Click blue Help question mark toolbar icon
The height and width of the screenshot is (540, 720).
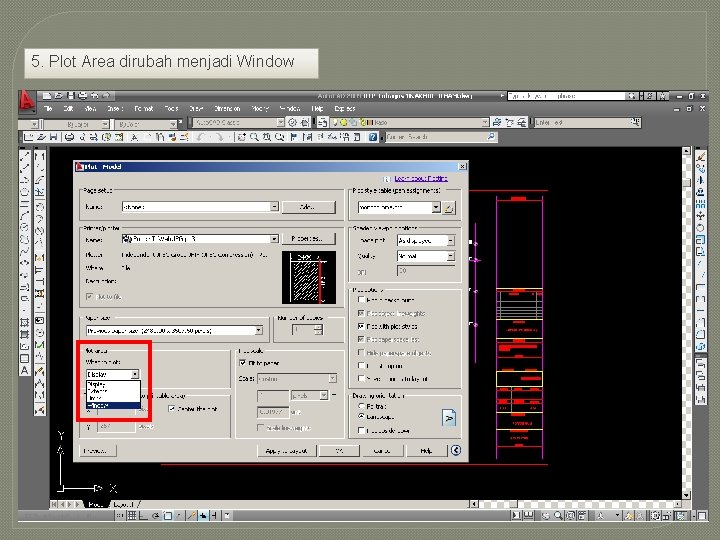(373, 137)
